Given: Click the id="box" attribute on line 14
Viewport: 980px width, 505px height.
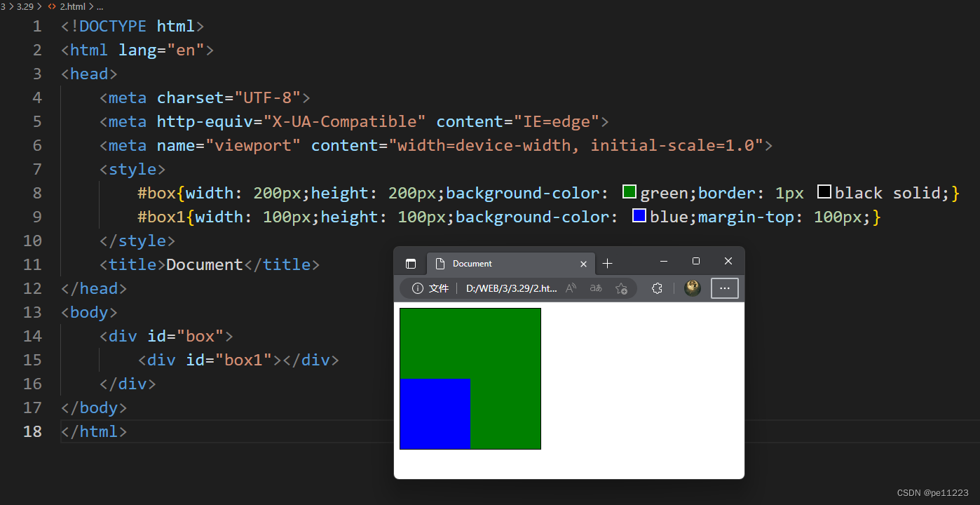Looking at the screenshot, I should 185,336.
